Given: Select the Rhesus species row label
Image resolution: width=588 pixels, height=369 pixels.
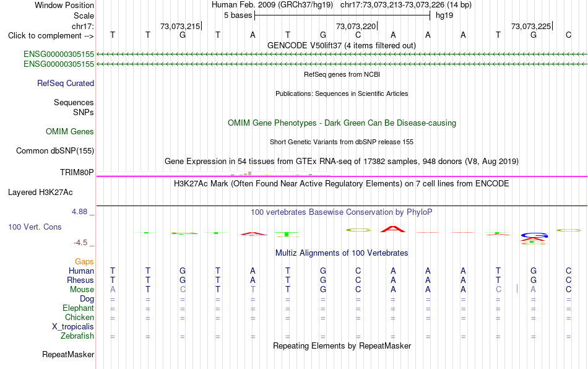Looking at the screenshot, I should point(80,280).
